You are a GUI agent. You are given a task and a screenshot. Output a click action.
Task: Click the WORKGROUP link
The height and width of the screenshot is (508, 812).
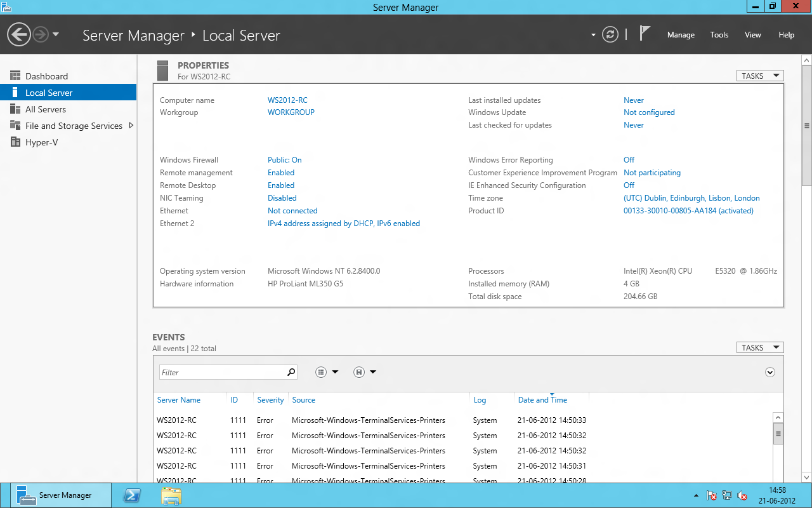[x=291, y=112]
